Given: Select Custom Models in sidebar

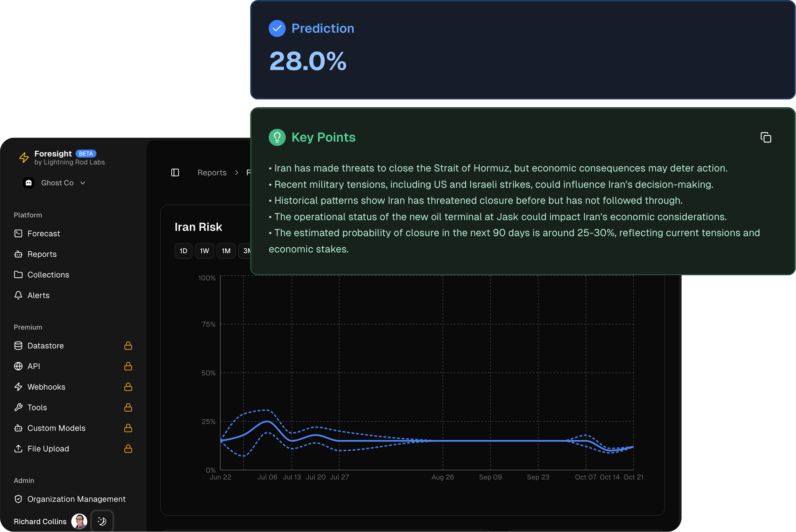Looking at the screenshot, I should [x=56, y=428].
